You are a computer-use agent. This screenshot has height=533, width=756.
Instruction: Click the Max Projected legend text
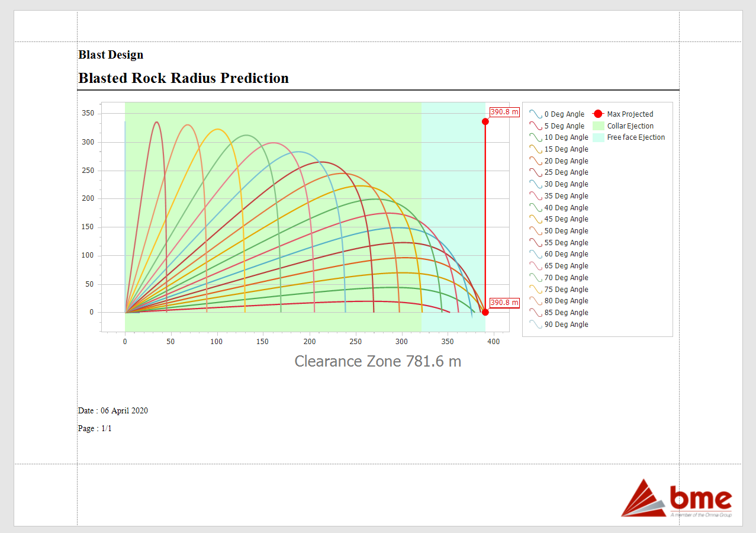click(x=630, y=114)
